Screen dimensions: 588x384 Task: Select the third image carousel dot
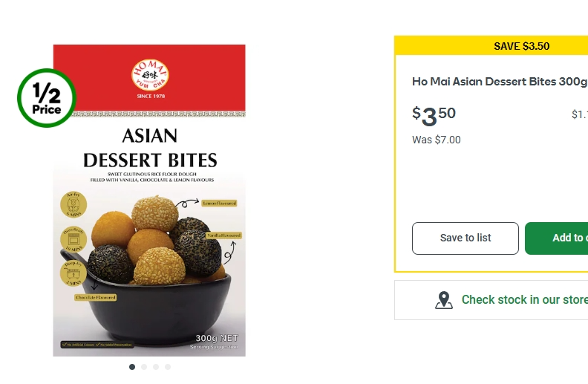pos(156,367)
